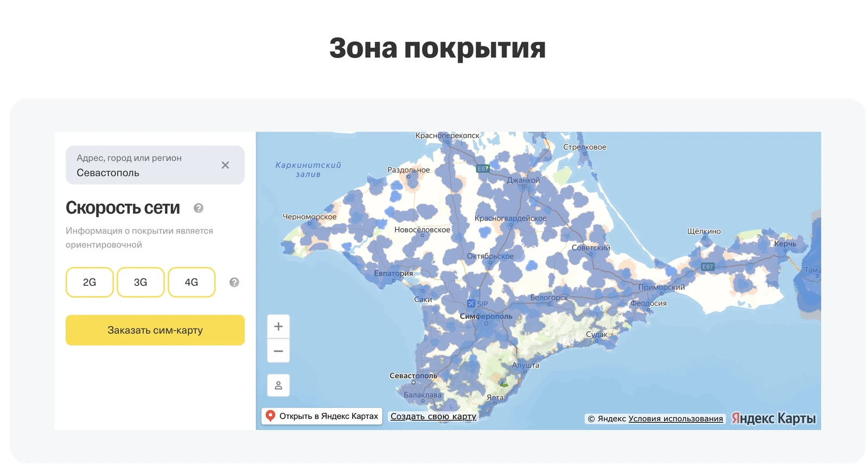Toggle 3G coverage layer

click(141, 282)
